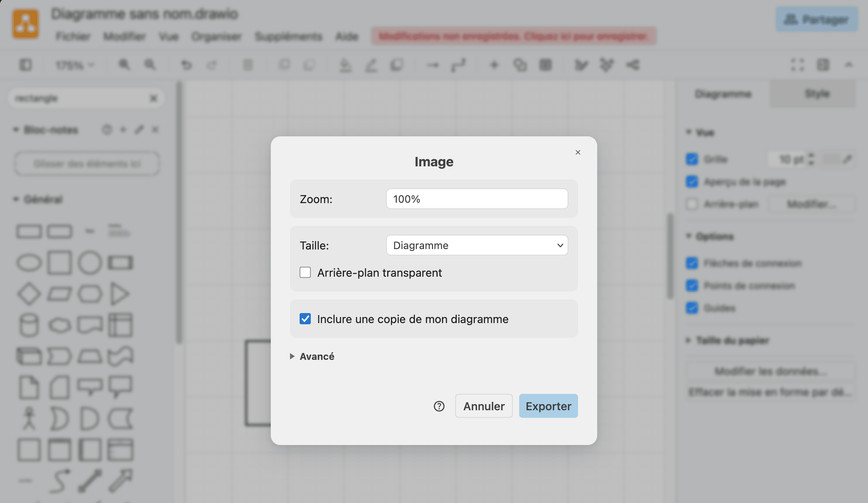Screen dimensions: 868x503
Task: Select the cylinder shape in Général
Action: pyautogui.click(x=29, y=325)
